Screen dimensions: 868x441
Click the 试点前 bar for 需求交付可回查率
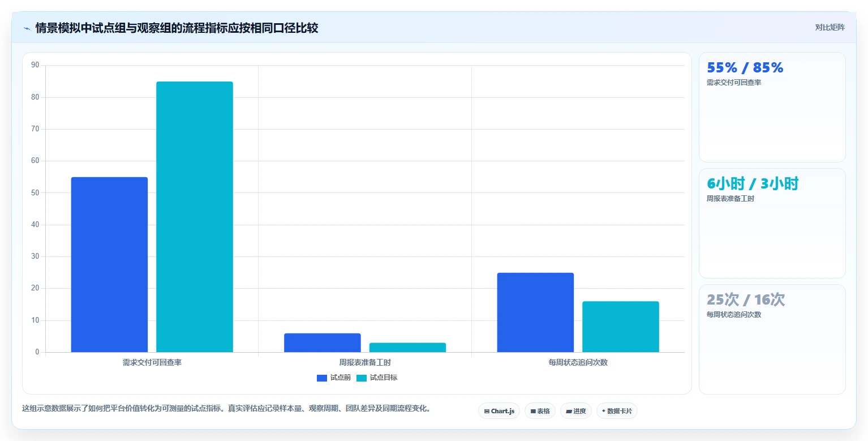point(109,265)
